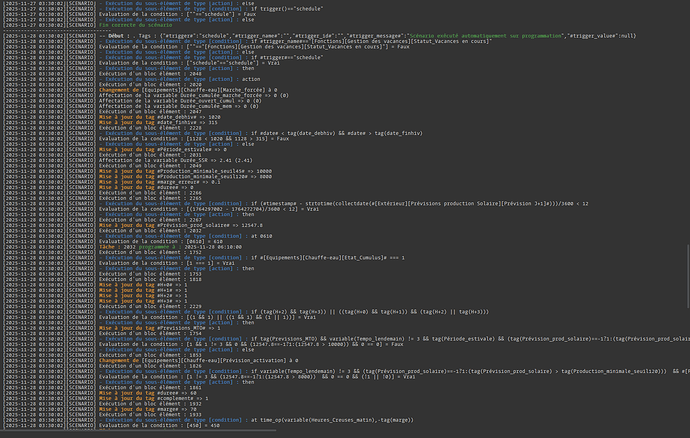Click the condition line "at 0610"
Screen dimensions: 690x438
(186, 236)
